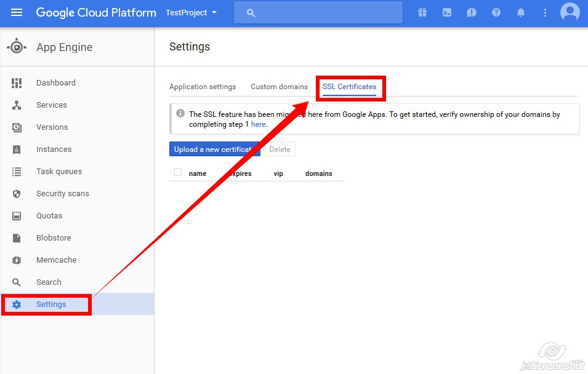This screenshot has height=374, width=588.
Task: Click the gift free trial icon
Action: tap(422, 12)
